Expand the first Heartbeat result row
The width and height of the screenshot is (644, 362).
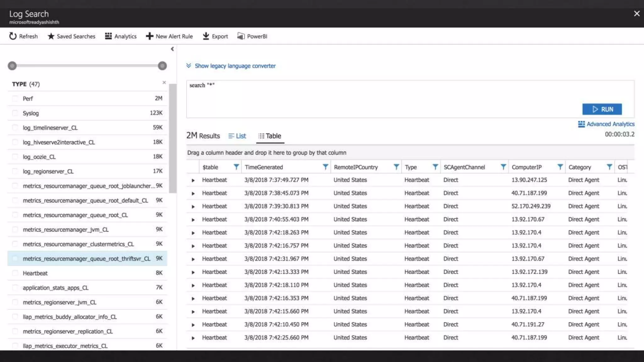[193, 180]
